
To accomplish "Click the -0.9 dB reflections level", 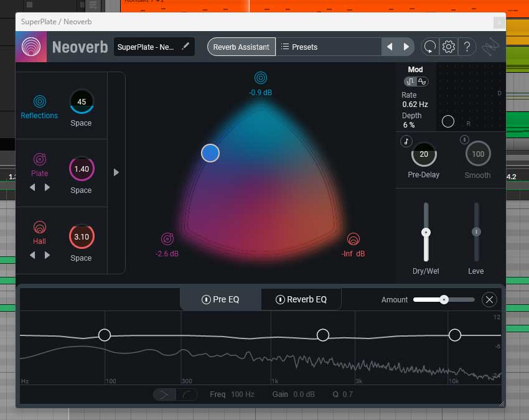I will tap(260, 93).
